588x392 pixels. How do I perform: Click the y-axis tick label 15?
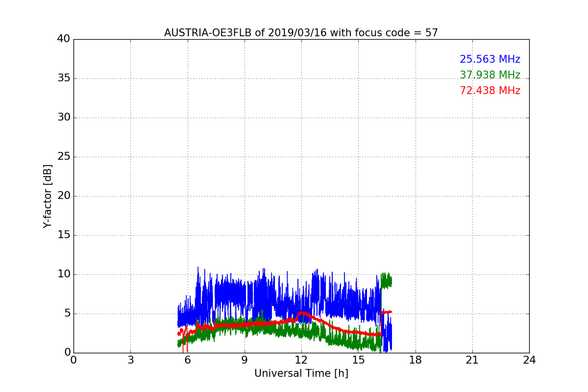pyautogui.click(x=64, y=235)
